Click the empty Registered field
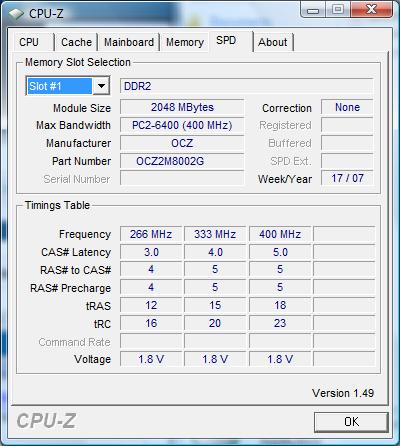This screenshot has height=446, width=400. tap(347, 125)
